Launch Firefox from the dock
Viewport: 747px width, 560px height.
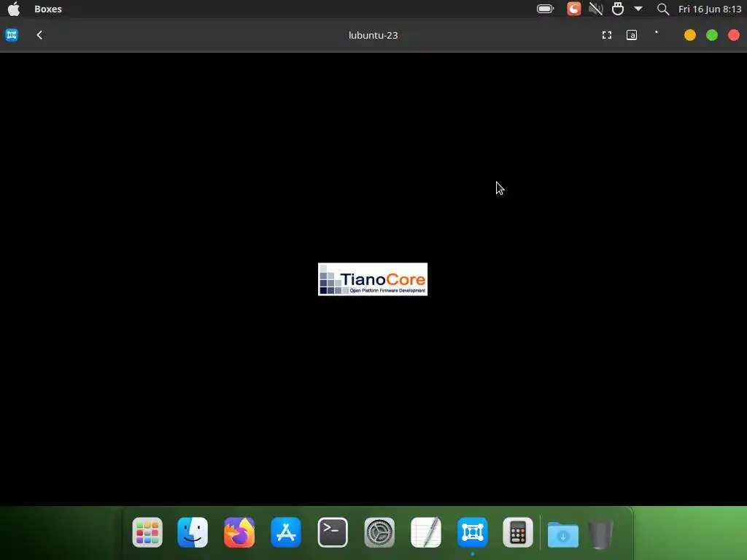tap(239, 532)
